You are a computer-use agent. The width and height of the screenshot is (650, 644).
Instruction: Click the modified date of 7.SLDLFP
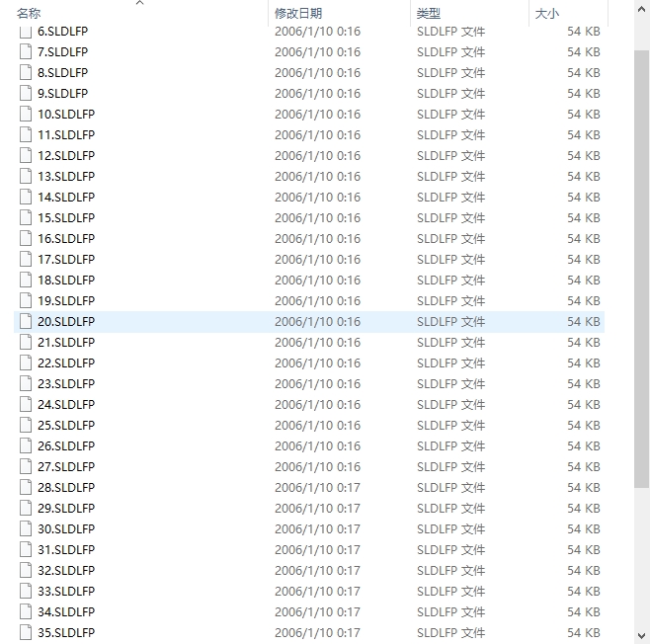[317, 51]
